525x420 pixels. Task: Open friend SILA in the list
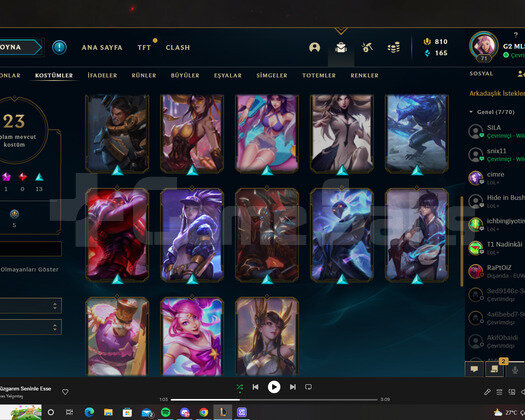[x=497, y=131]
